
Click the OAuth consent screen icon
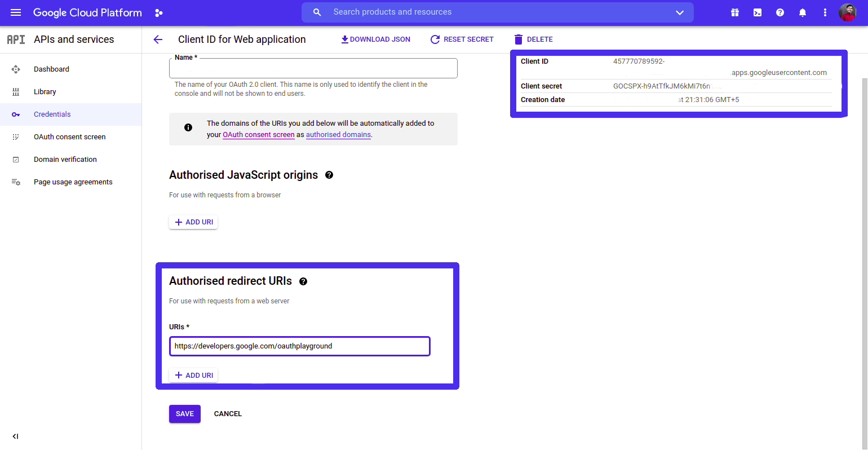tap(16, 137)
